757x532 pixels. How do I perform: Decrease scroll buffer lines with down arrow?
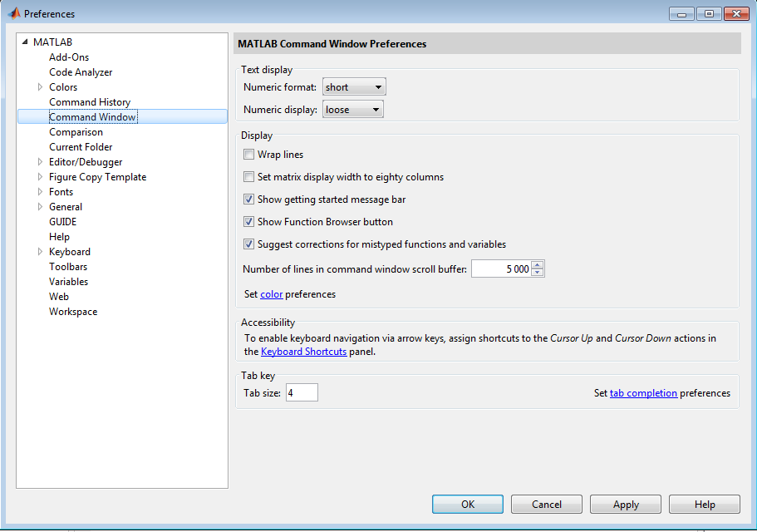538,273
